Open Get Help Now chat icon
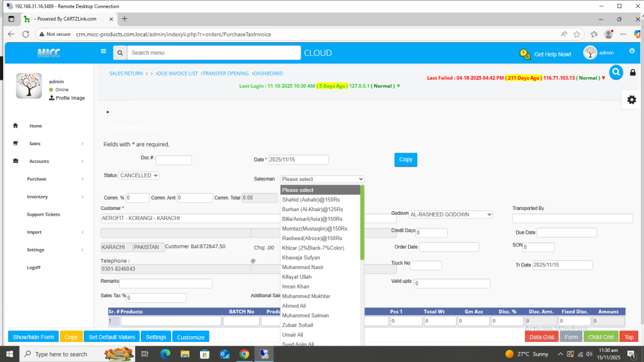This screenshot has width=644, height=362. (525, 54)
